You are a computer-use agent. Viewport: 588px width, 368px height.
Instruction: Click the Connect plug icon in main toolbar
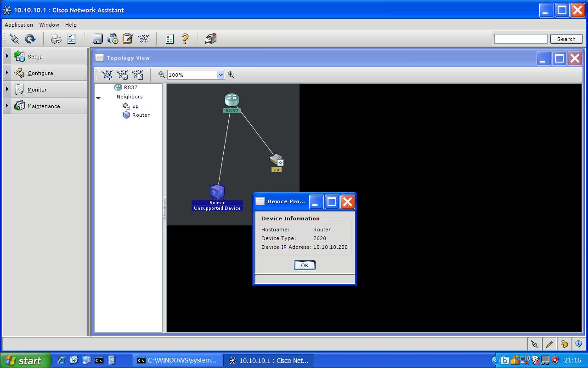tap(15, 39)
